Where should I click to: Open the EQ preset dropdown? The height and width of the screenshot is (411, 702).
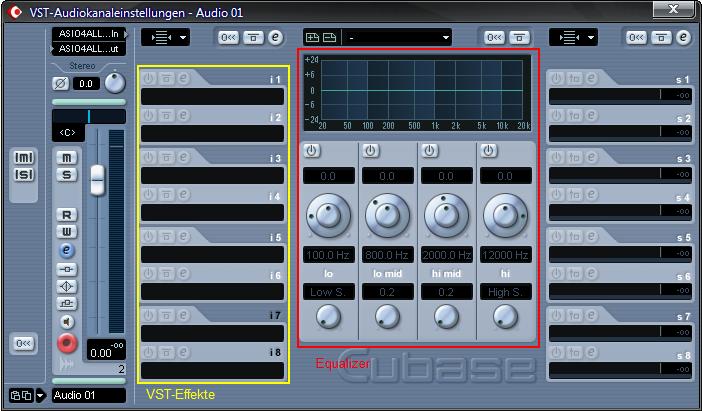[x=396, y=37]
